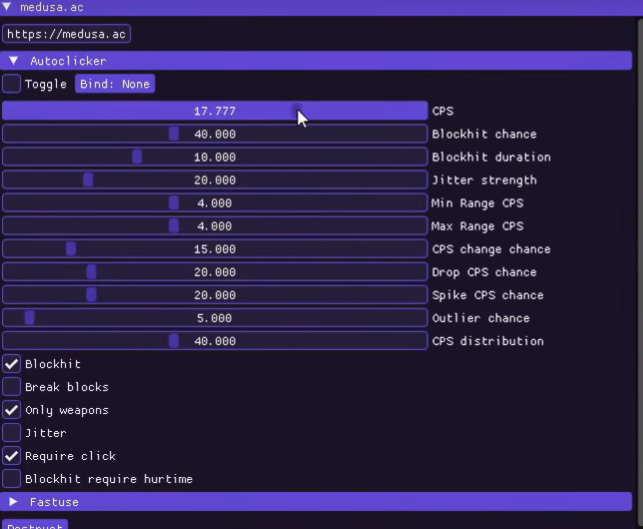
Task: Turn on the Jitter checkbox
Action: coord(11,433)
